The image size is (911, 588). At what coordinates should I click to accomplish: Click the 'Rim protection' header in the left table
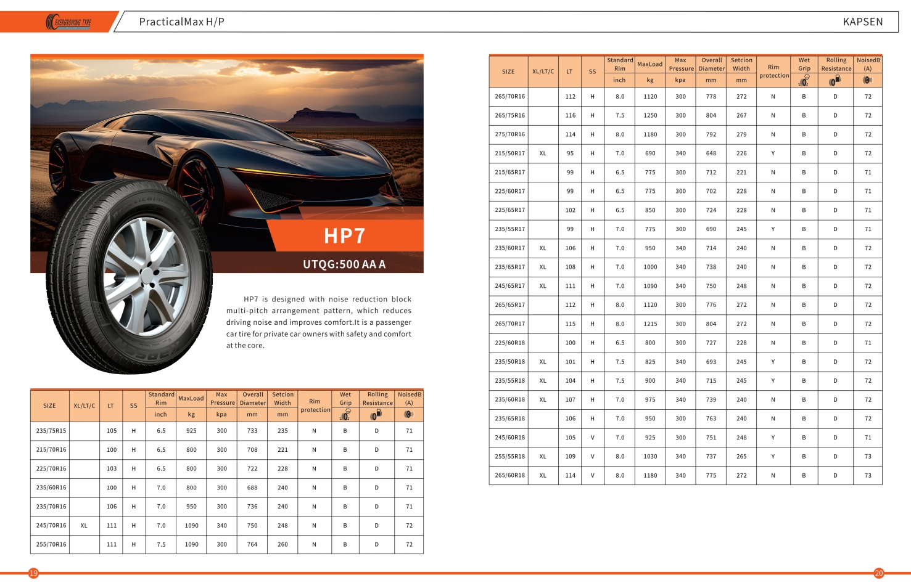point(315,406)
